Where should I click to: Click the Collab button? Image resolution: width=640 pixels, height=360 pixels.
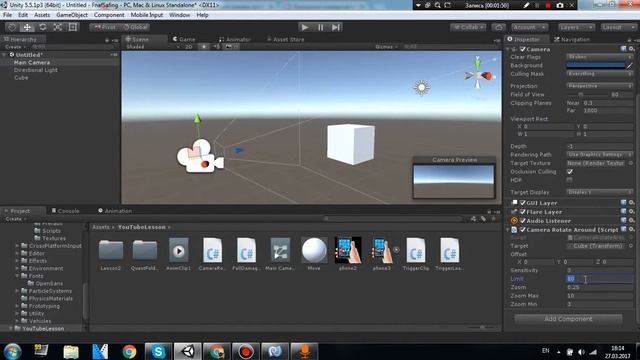[468, 27]
